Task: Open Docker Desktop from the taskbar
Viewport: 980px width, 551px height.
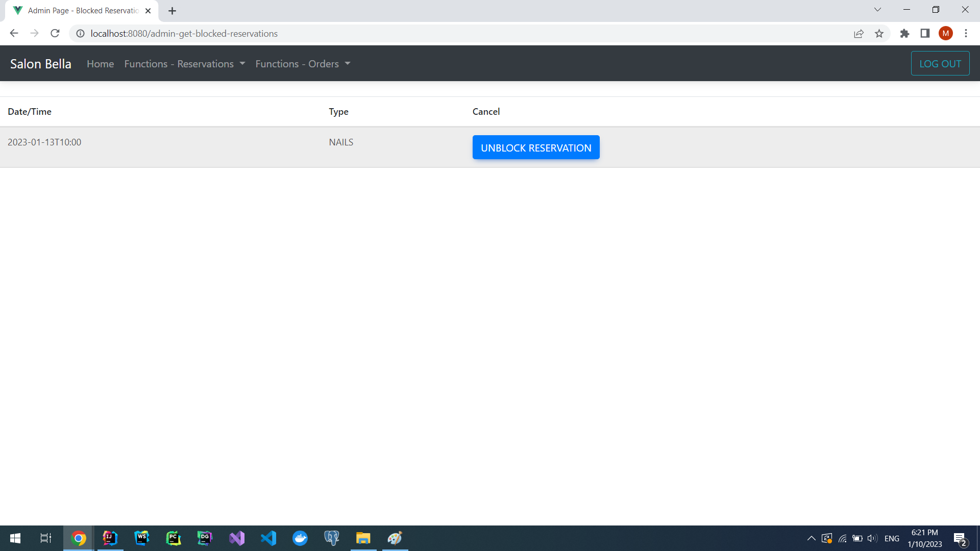Action: [x=300, y=538]
